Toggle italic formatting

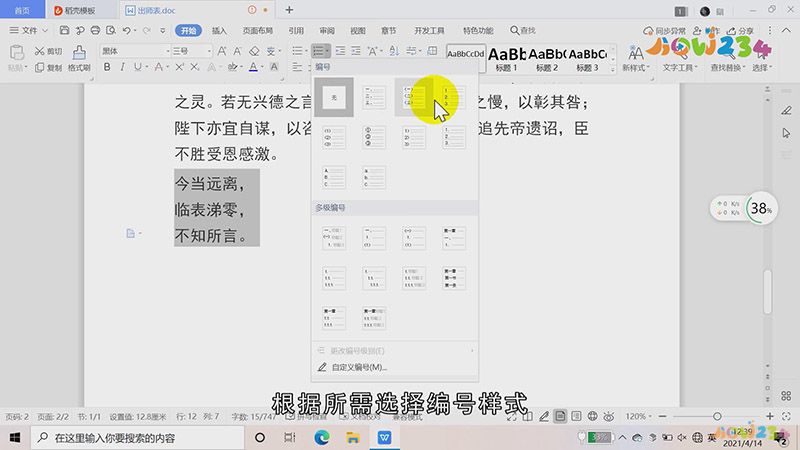122,67
